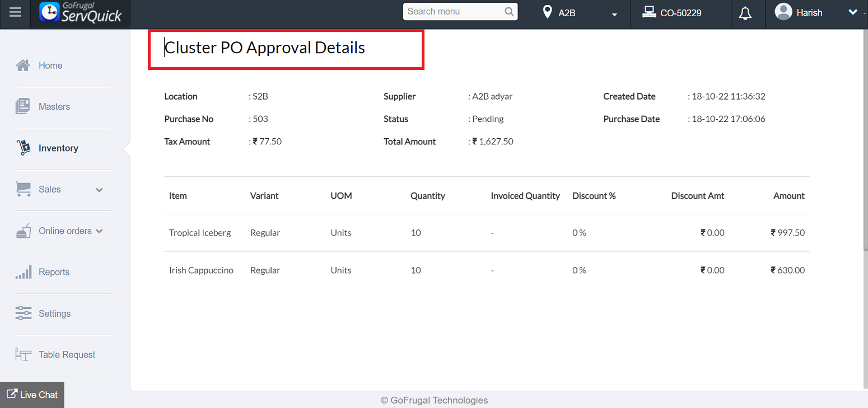This screenshot has height=408, width=868.
Task: Click the Masters sidebar icon
Action: 23,106
